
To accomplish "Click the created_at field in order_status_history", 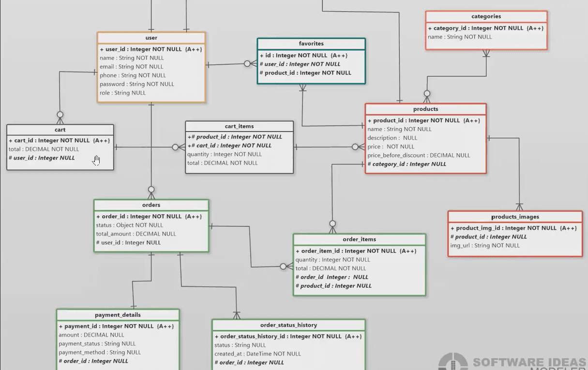I will [x=257, y=354].
